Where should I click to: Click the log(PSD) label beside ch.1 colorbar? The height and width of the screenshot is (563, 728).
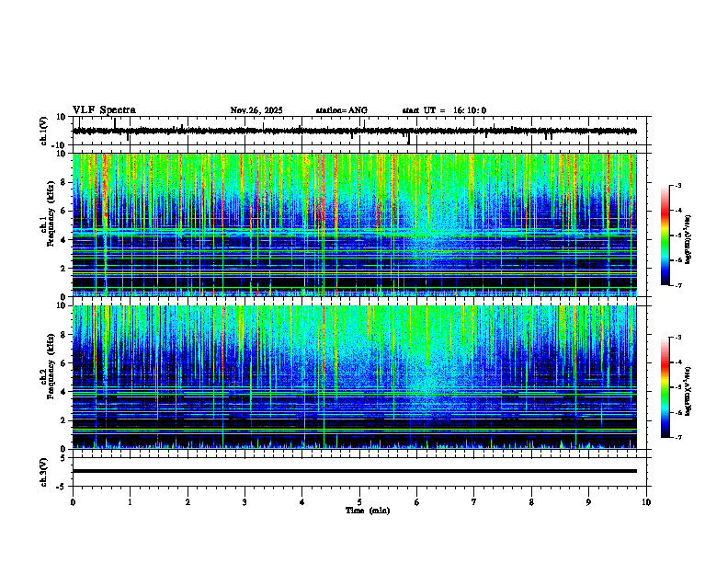pyautogui.click(x=688, y=240)
